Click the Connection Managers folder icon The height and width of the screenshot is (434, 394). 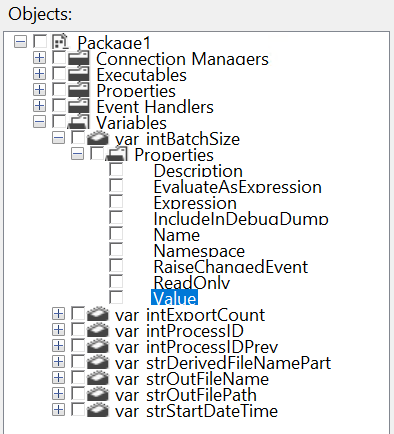point(79,58)
